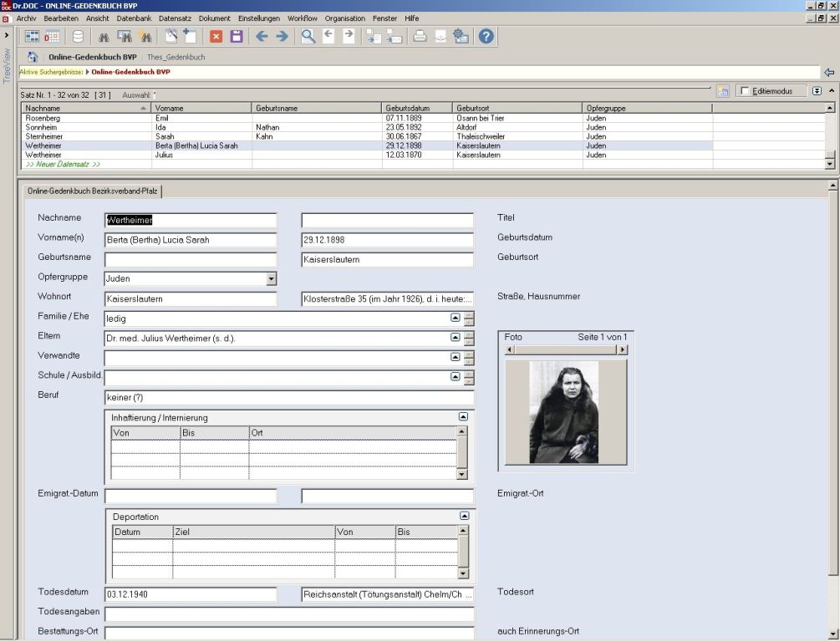
Task: Click the database cylinder icon
Action: [x=78, y=37]
